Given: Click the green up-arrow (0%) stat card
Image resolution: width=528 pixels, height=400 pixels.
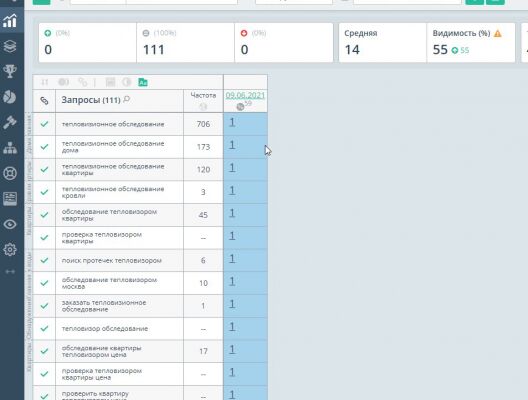Looking at the screenshot, I should pos(88,43).
